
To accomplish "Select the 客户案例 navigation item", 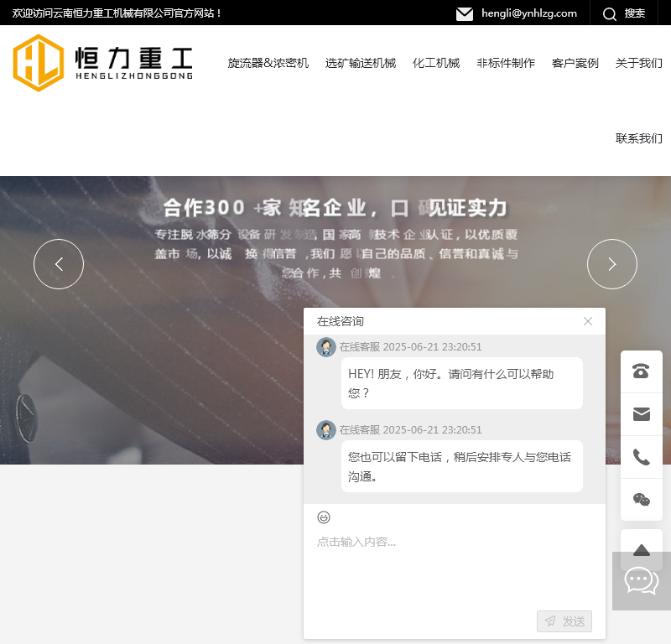I will click(x=575, y=62).
